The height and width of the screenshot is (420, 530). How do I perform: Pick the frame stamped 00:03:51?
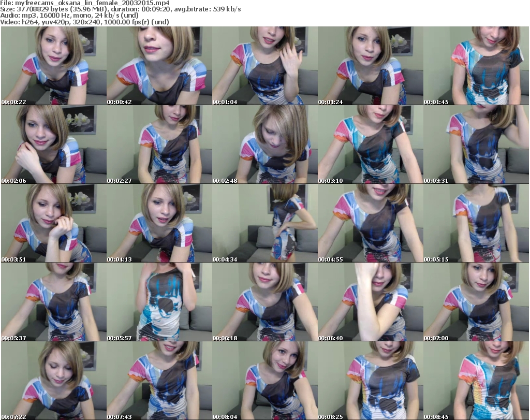54,223
